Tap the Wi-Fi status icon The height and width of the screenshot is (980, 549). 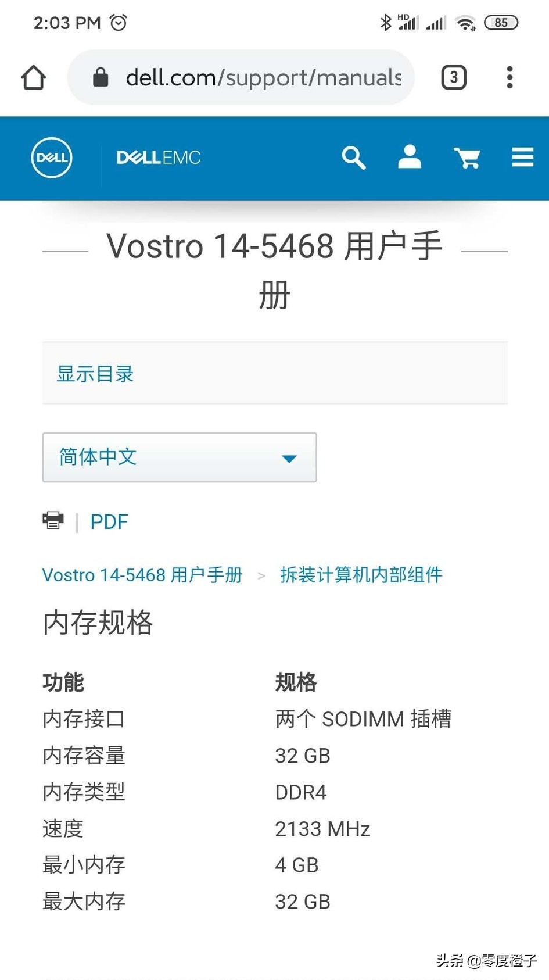pyautogui.click(x=466, y=22)
